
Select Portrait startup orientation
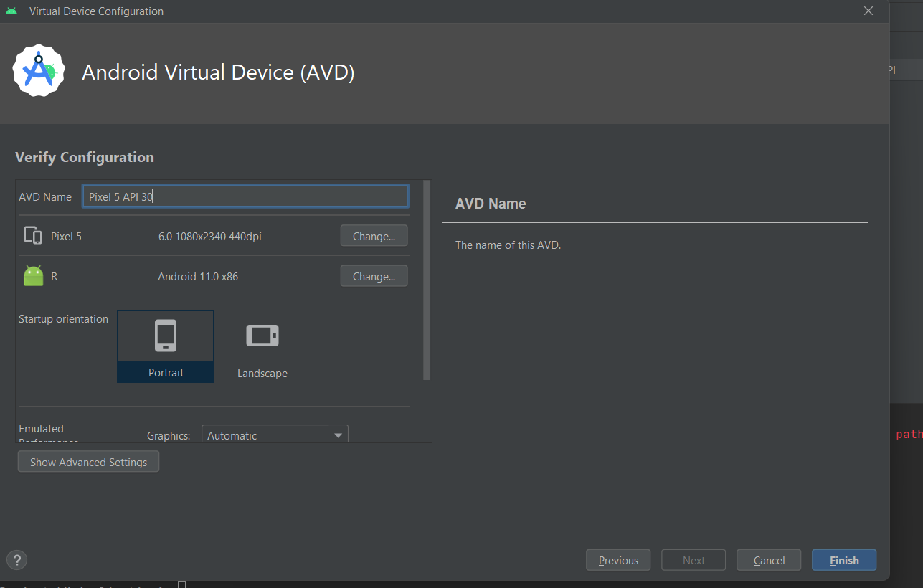point(166,346)
